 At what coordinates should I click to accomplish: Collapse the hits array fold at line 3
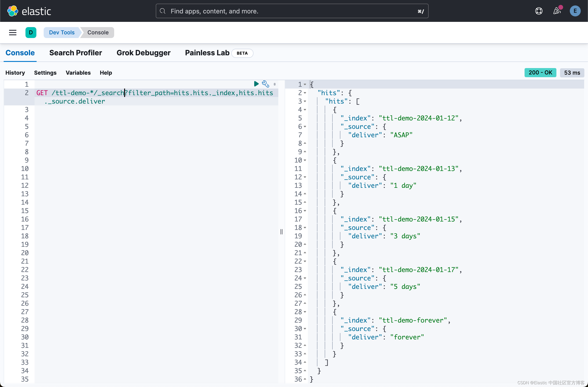[x=305, y=101]
